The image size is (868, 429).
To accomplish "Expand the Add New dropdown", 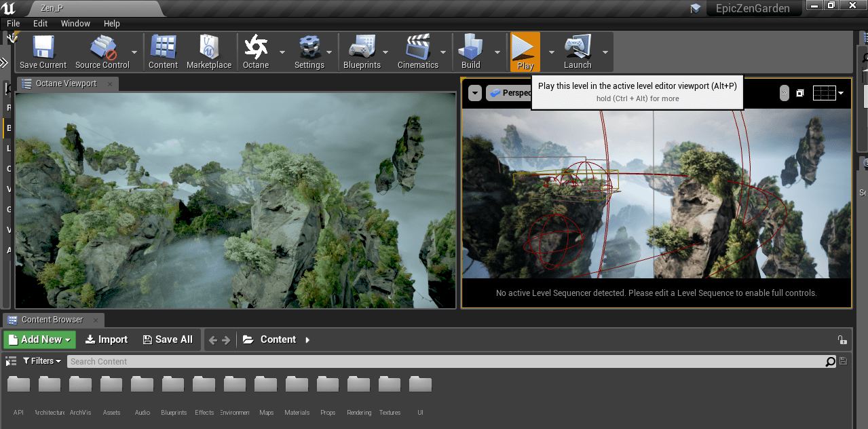I will (39, 339).
